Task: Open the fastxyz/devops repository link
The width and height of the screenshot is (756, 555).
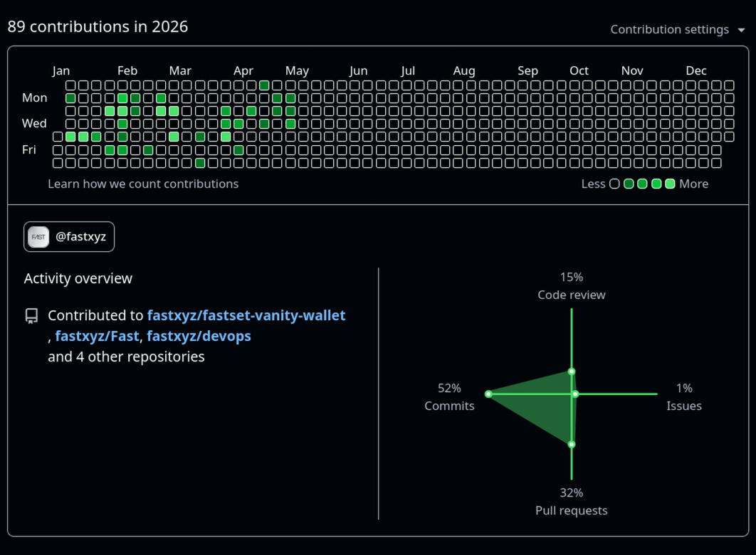Action: click(x=199, y=336)
